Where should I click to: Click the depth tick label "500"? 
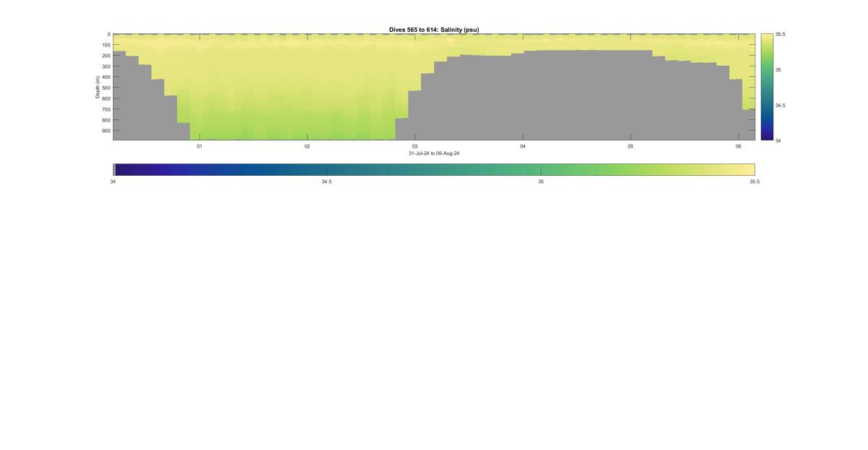(106, 88)
